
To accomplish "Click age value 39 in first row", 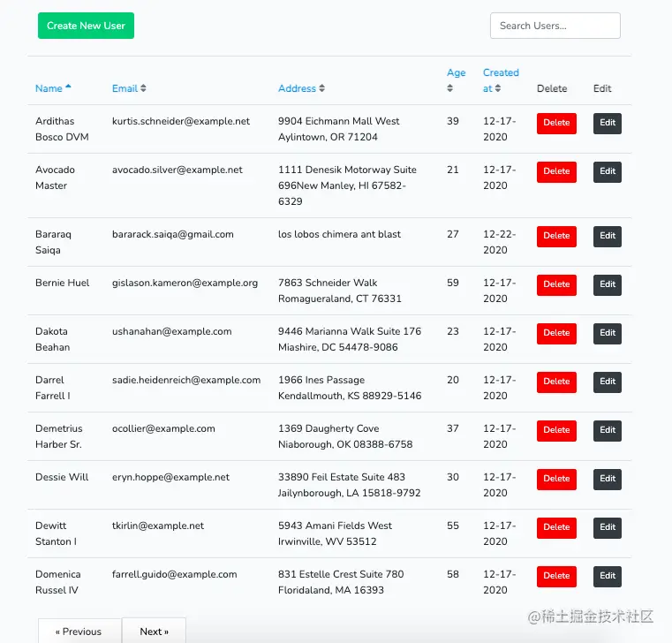I will coord(453,121).
